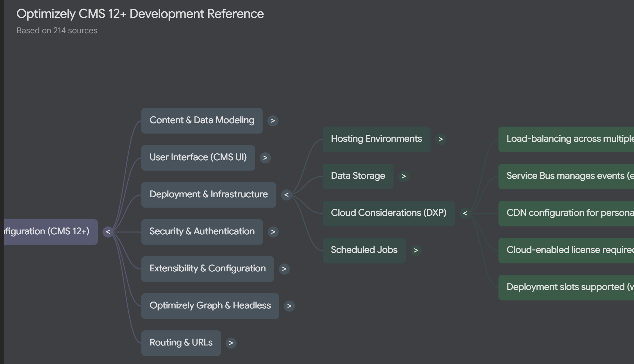Expand the Routing & URLs chevron
634x364 pixels.
point(231,343)
